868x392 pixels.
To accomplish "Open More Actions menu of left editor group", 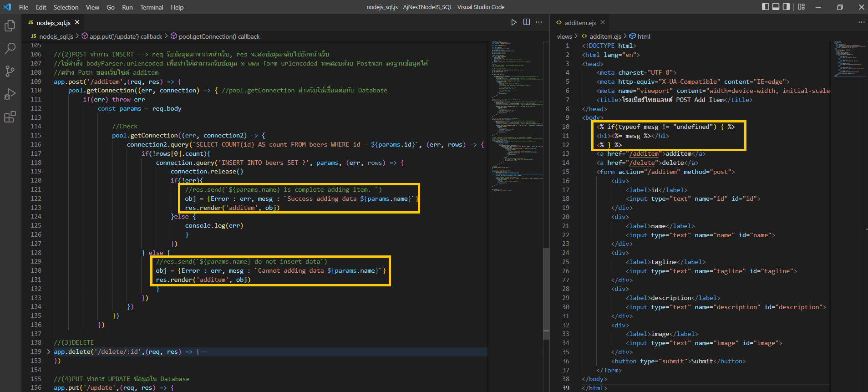I will 539,22.
